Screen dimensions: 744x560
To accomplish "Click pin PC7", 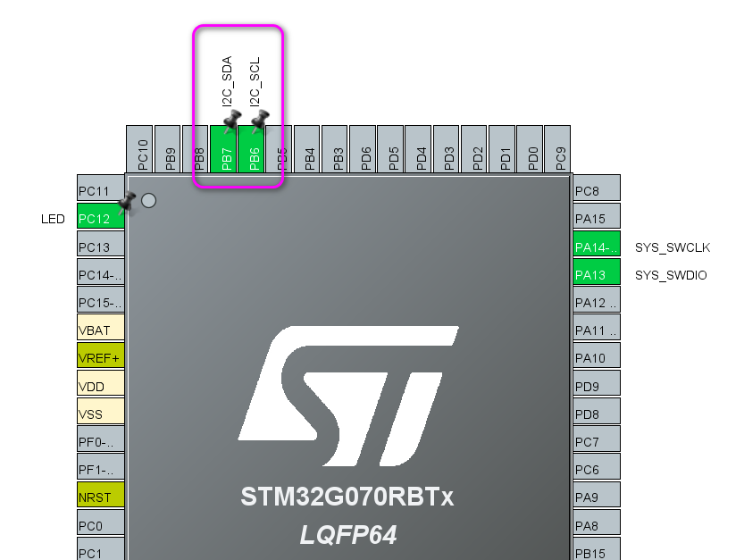I will [597, 439].
